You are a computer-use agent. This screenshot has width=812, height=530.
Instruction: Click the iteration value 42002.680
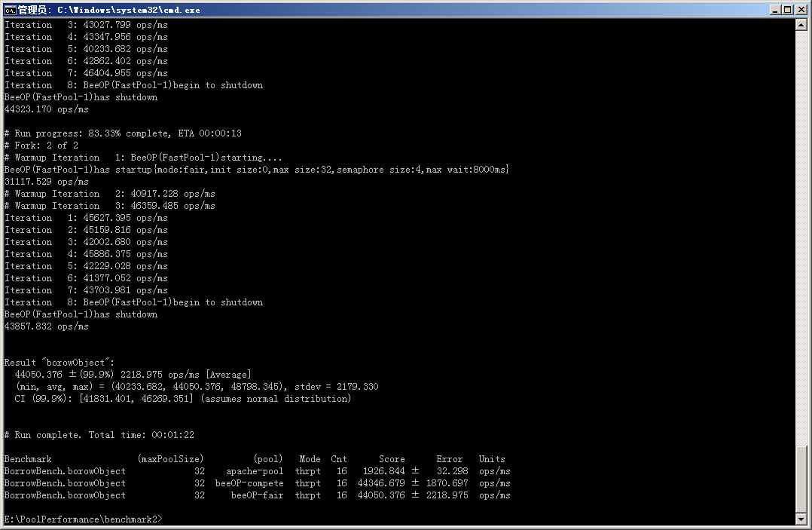coord(107,241)
